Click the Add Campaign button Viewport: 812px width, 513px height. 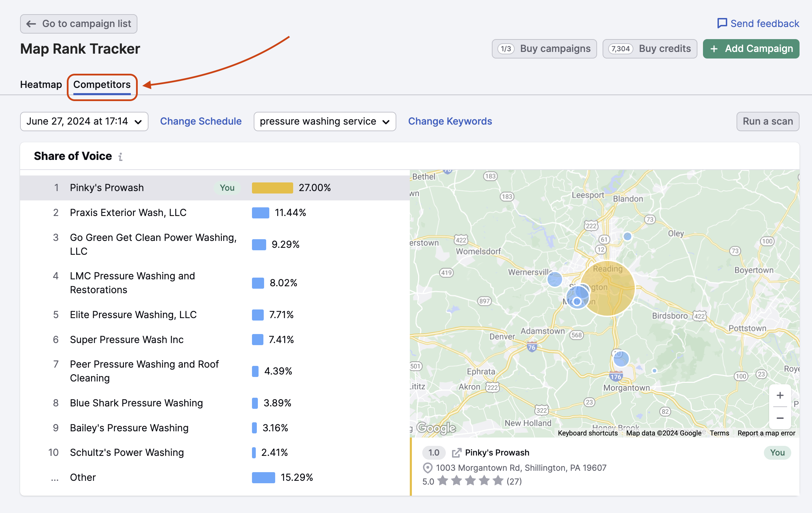click(x=751, y=49)
